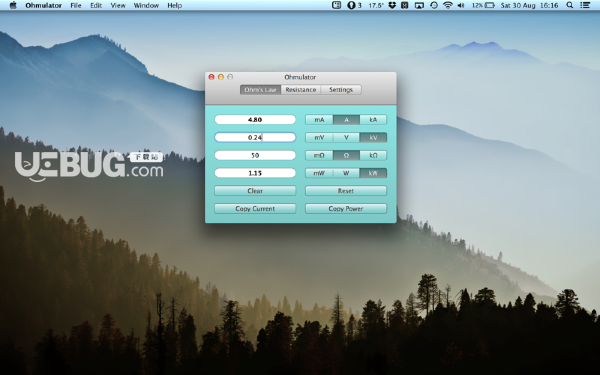Open the AirPlay display menu icon
600x375 pixels.
(419, 5)
